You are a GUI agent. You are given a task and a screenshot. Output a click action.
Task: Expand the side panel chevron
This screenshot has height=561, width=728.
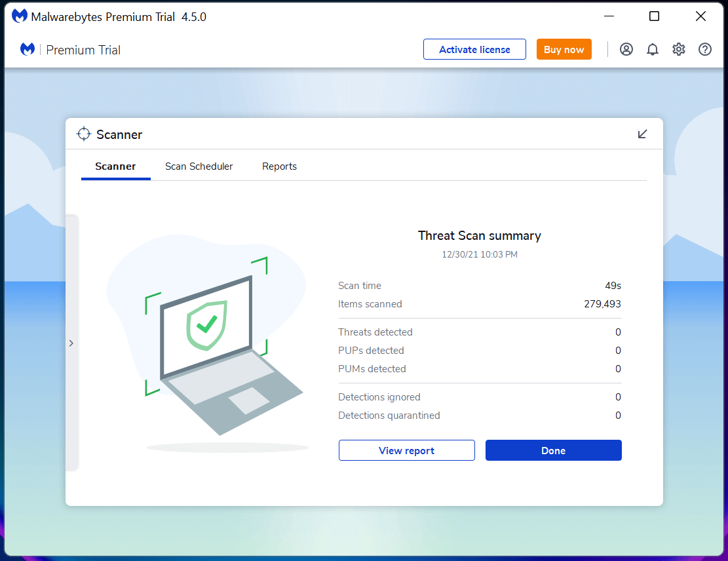point(71,343)
